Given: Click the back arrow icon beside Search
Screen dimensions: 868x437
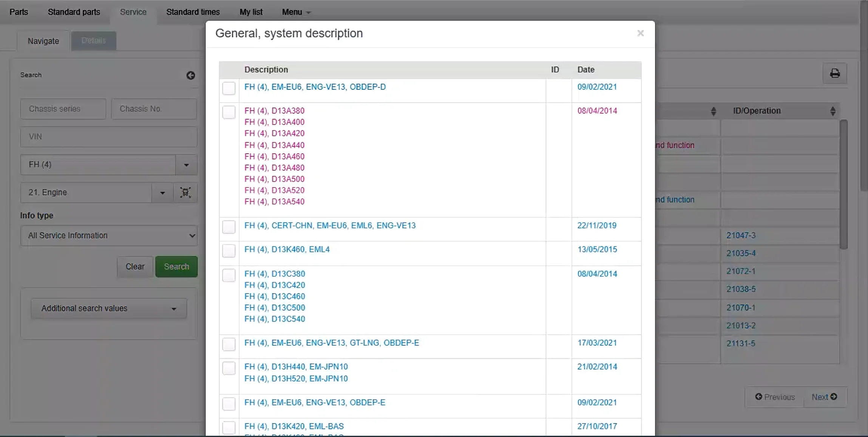Looking at the screenshot, I should (191, 76).
